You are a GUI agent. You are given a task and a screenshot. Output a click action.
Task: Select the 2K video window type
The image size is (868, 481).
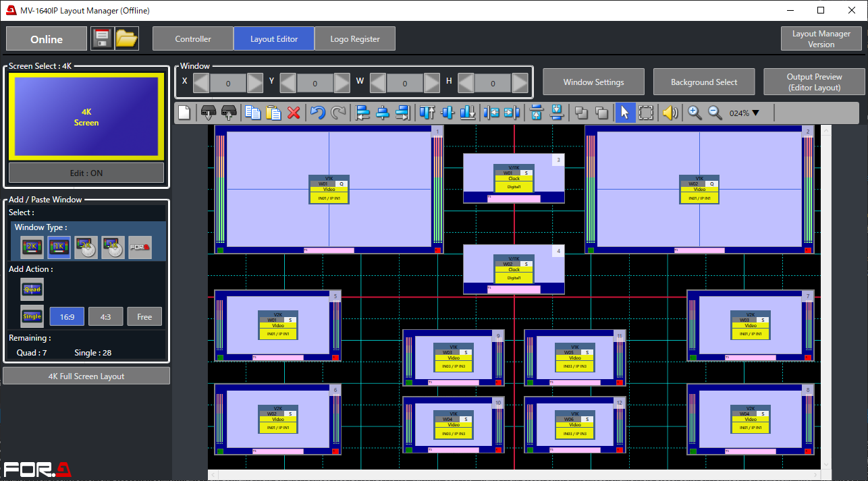point(32,248)
